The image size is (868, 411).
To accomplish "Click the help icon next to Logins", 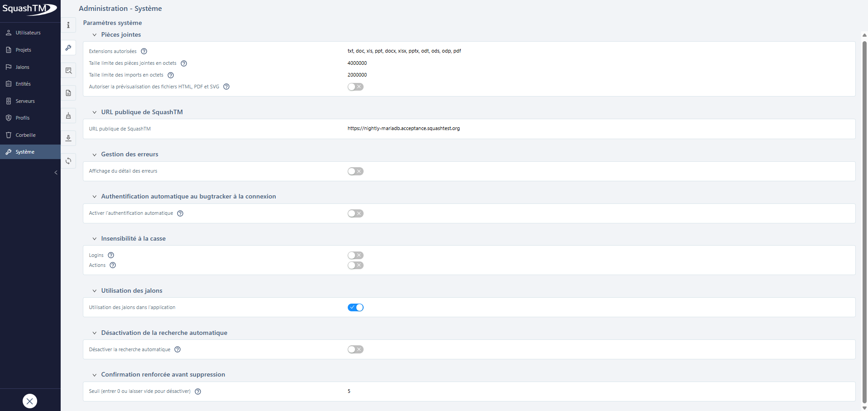I will (x=111, y=255).
